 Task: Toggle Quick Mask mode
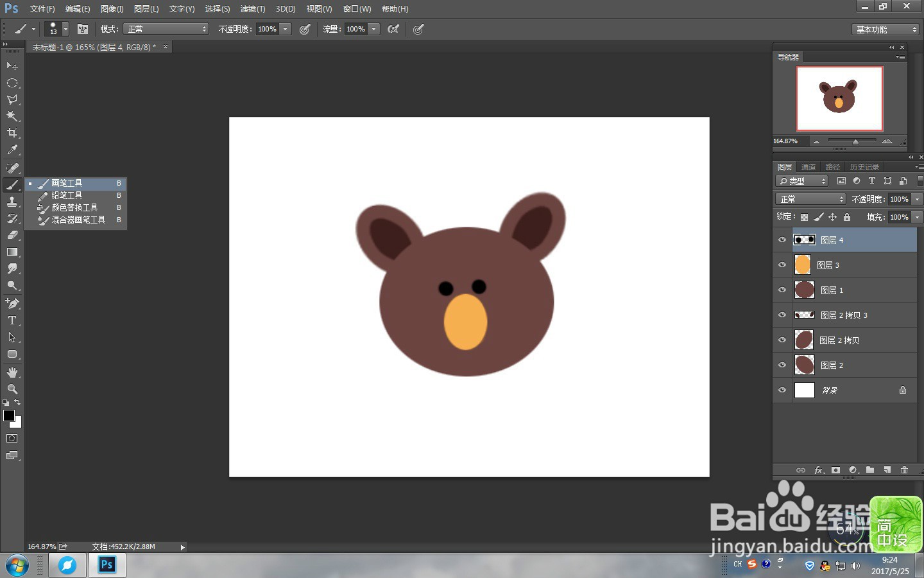pos(12,439)
